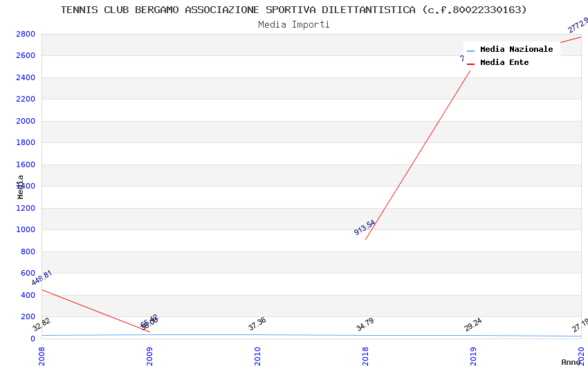Click the 34.79 data label
This screenshot has height=380, width=588.
pos(365,325)
